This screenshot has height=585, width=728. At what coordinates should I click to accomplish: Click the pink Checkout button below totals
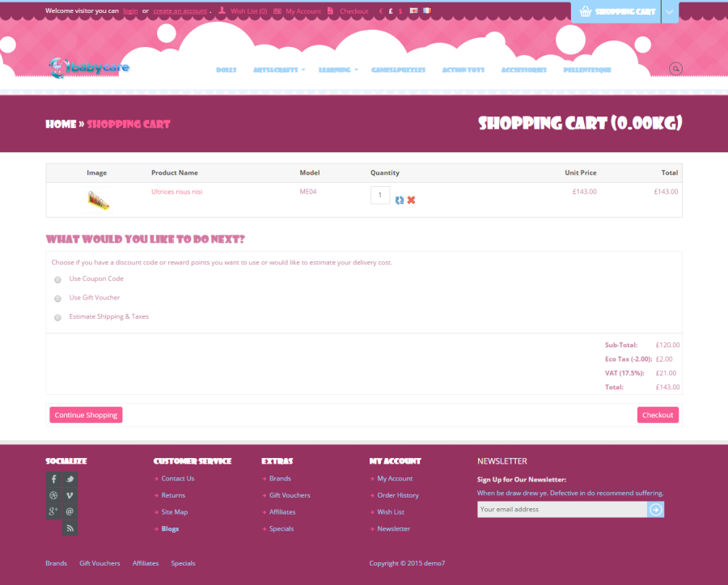pyautogui.click(x=658, y=415)
